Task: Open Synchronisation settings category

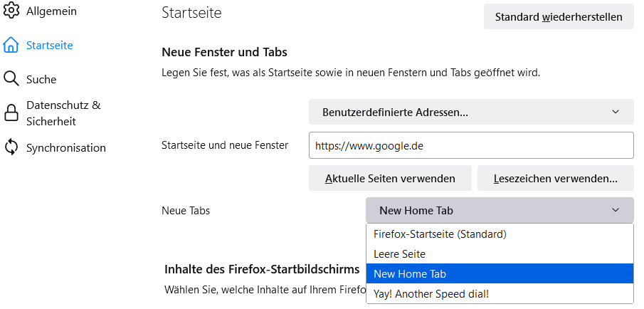Action: click(65, 148)
